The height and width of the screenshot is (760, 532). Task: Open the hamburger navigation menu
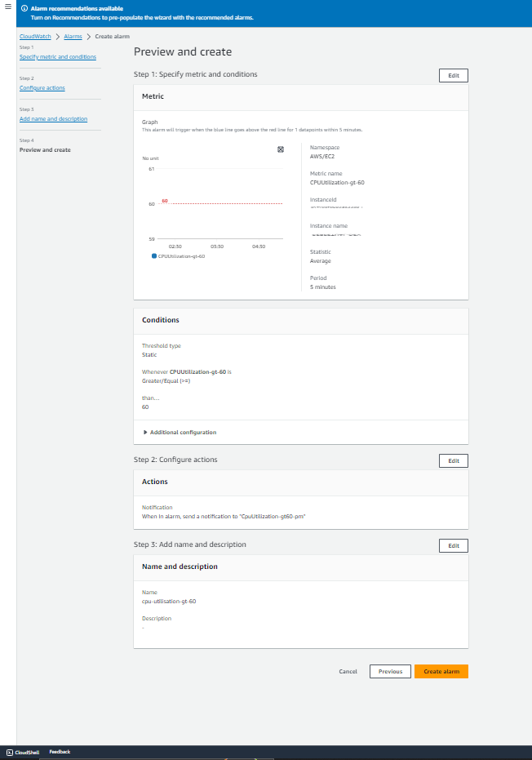pyautogui.click(x=8, y=7)
